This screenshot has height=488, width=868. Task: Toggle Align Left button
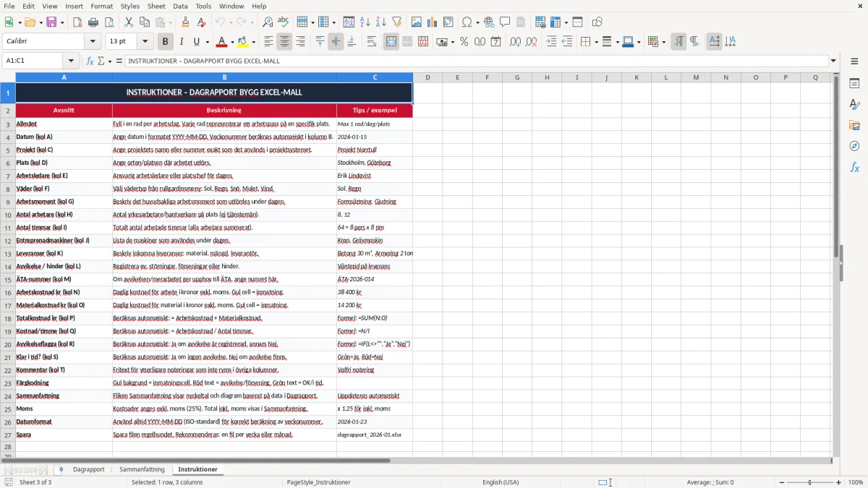click(x=268, y=42)
